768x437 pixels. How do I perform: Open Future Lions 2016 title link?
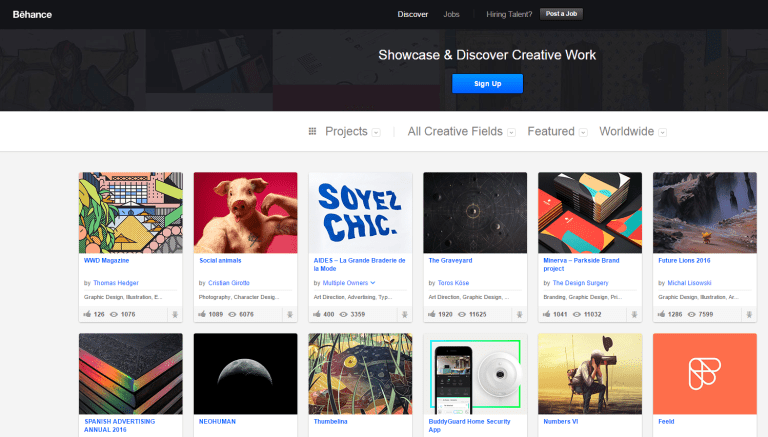[684, 261]
